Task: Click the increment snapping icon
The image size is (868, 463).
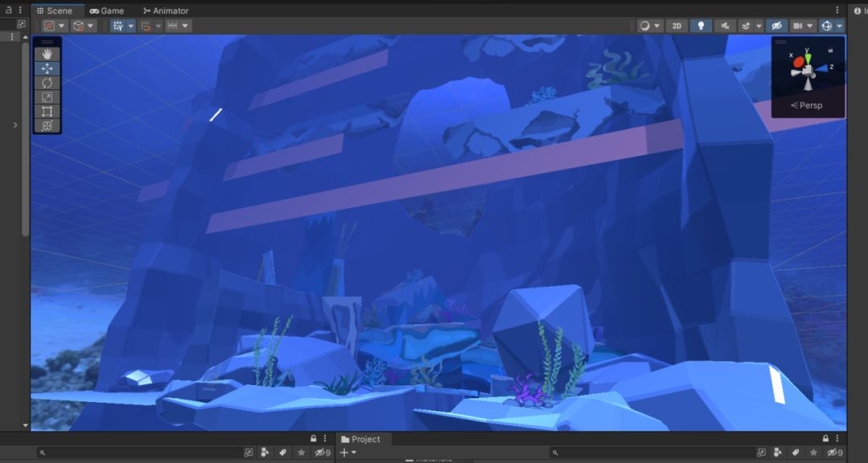Action: [173, 26]
